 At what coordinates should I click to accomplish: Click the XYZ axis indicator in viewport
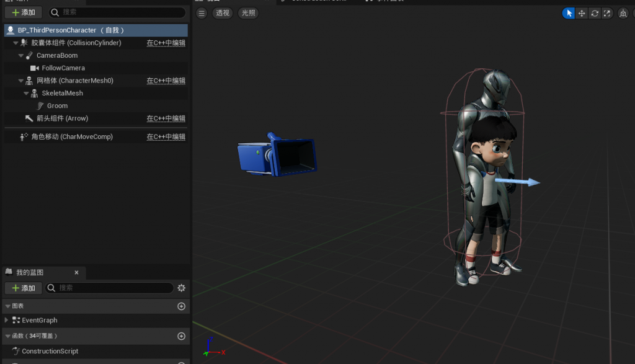coord(214,347)
